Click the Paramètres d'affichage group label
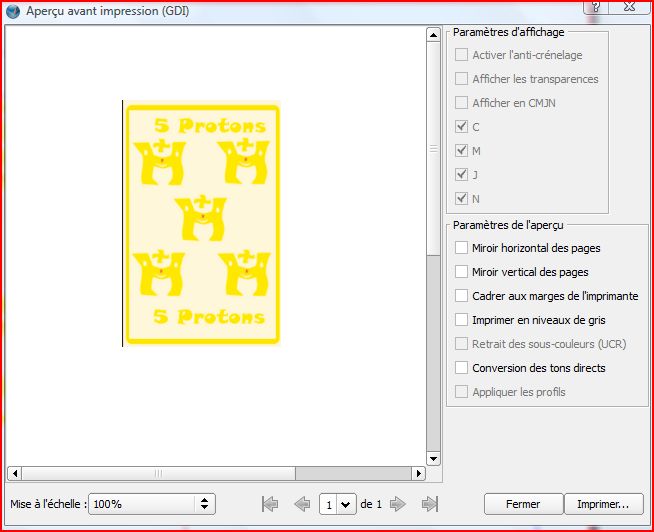This screenshot has width=654, height=532. click(x=508, y=32)
